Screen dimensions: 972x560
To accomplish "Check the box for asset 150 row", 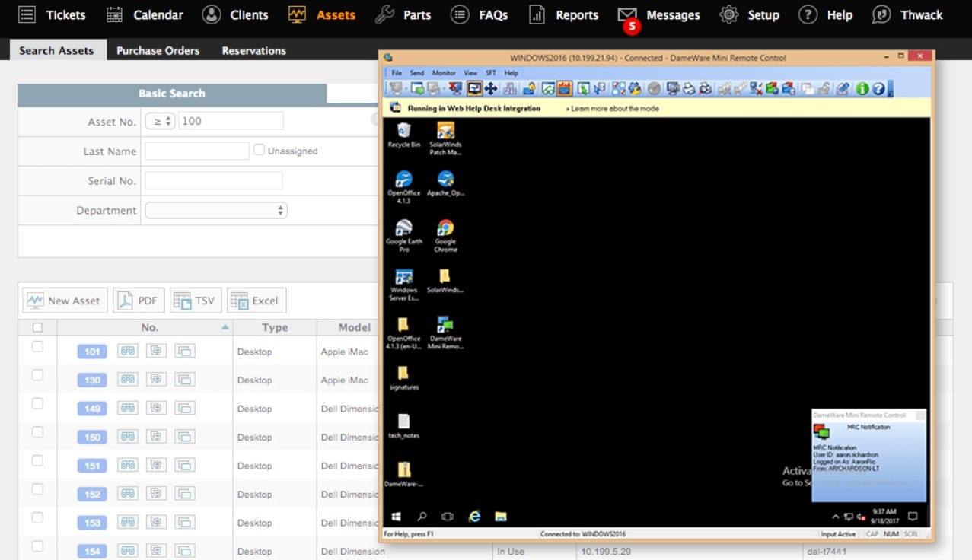I will pyautogui.click(x=37, y=432).
